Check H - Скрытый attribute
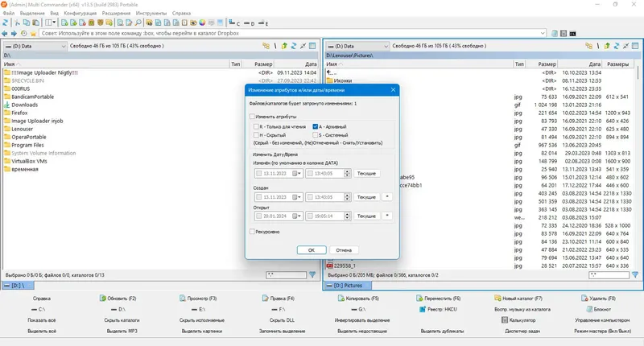The width and height of the screenshot is (644, 346). [x=256, y=135]
